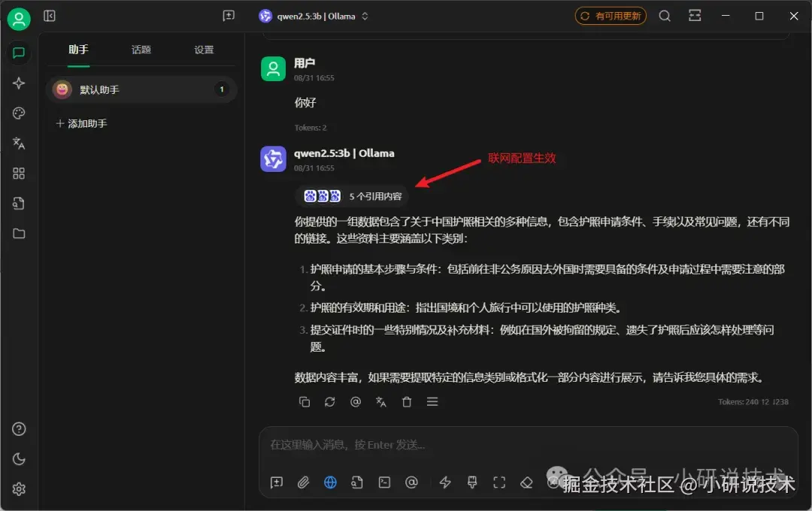Copy the assistant reply

coord(304,402)
